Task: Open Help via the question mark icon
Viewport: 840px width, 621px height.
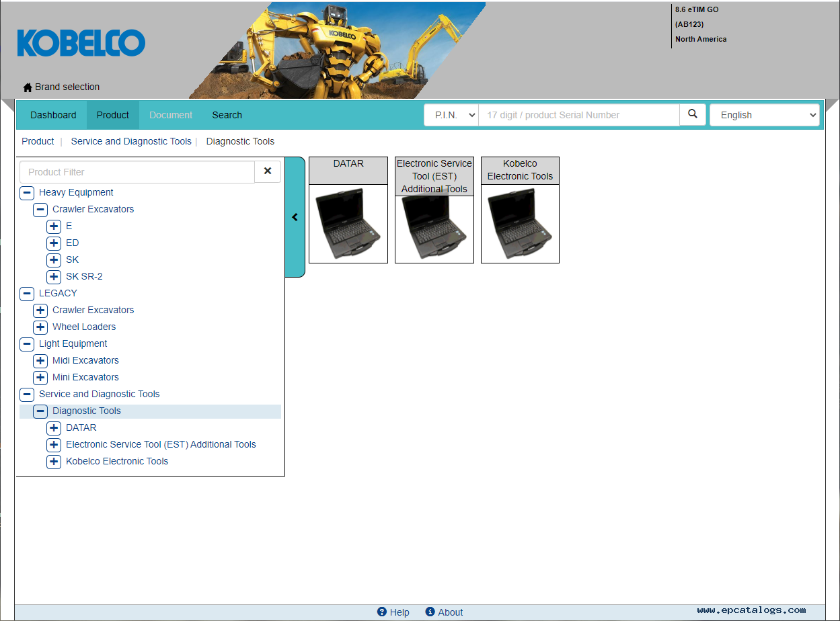Action: pyautogui.click(x=382, y=612)
